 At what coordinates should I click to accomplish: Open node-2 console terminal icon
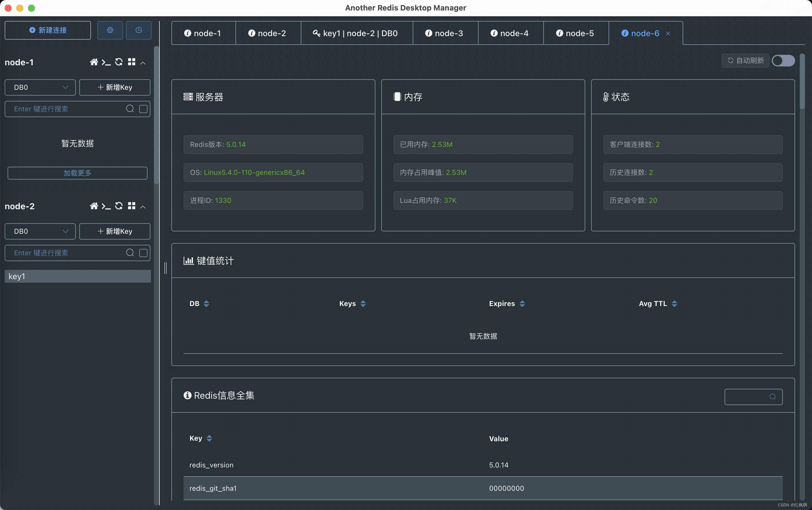click(106, 206)
